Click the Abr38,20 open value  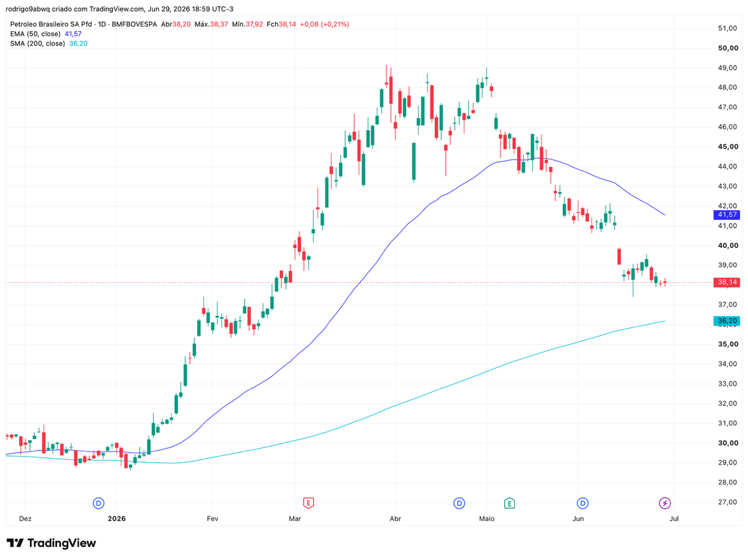175,24
